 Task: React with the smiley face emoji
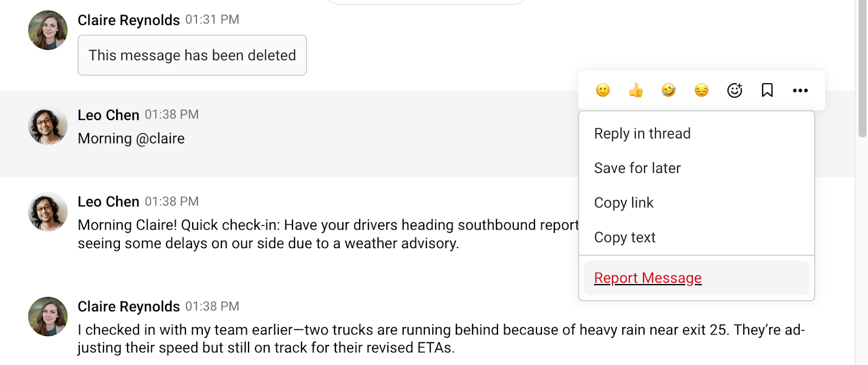coord(603,90)
